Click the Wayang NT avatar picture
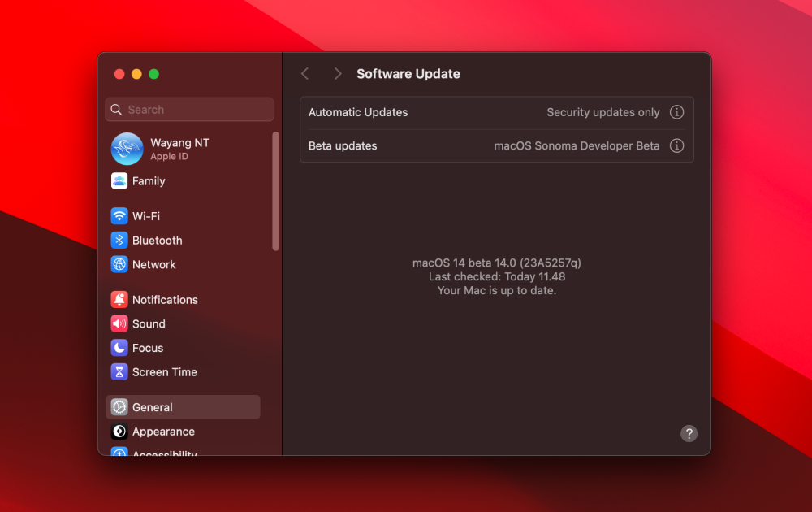Image resolution: width=812 pixels, height=512 pixels. click(127, 149)
